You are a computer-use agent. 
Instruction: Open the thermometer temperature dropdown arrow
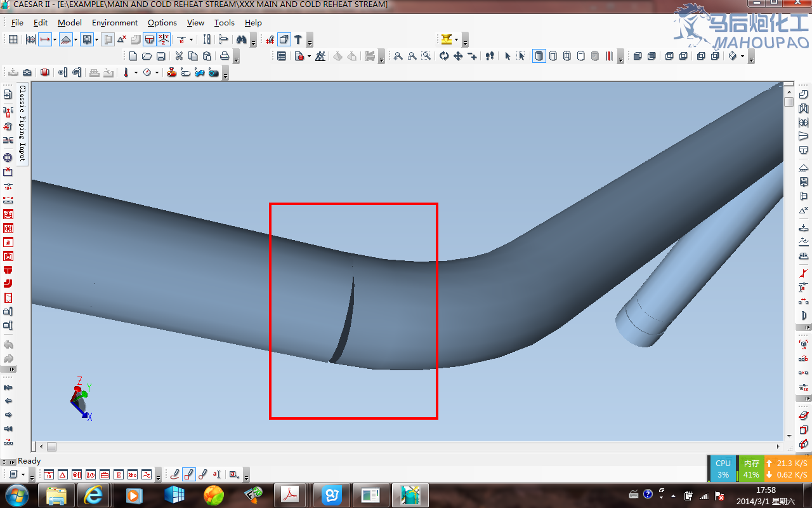click(x=136, y=73)
